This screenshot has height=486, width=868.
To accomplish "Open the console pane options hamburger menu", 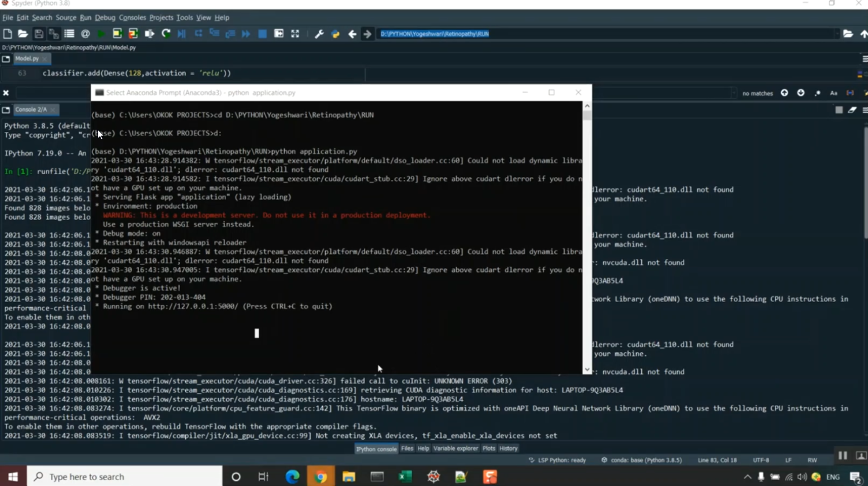I will pos(865,110).
